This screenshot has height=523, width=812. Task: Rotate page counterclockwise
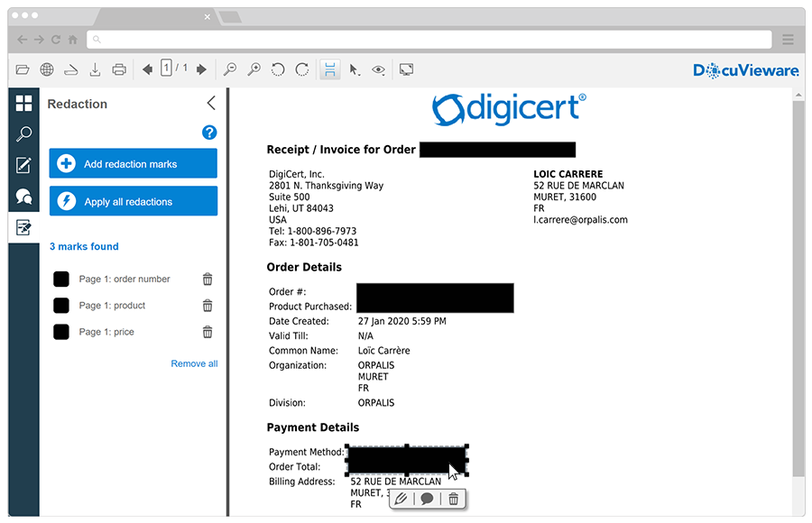(x=278, y=69)
